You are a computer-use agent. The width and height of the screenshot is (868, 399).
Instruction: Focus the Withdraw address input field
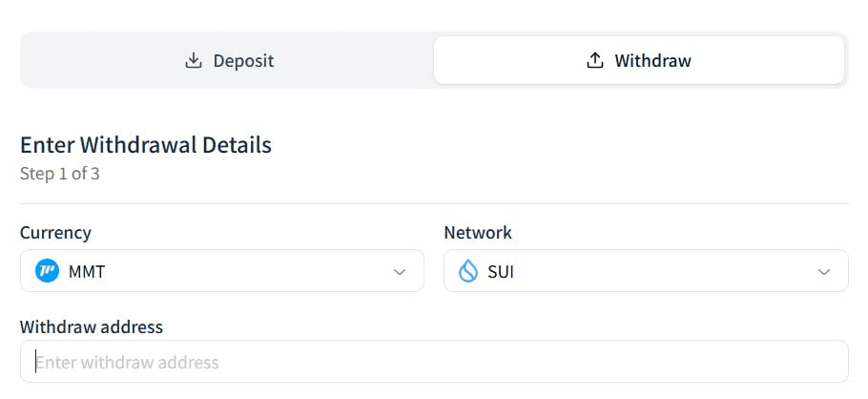point(434,362)
